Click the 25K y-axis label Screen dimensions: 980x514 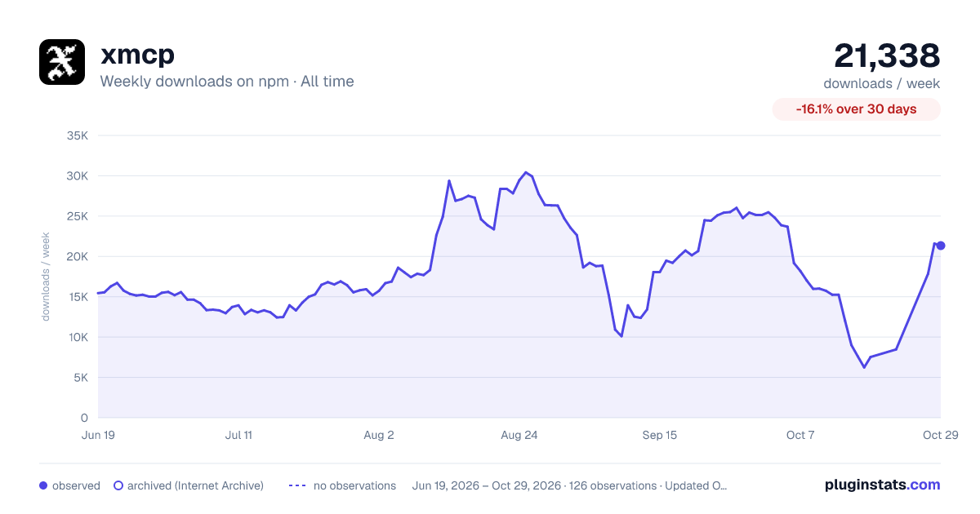[x=77, y=216]
